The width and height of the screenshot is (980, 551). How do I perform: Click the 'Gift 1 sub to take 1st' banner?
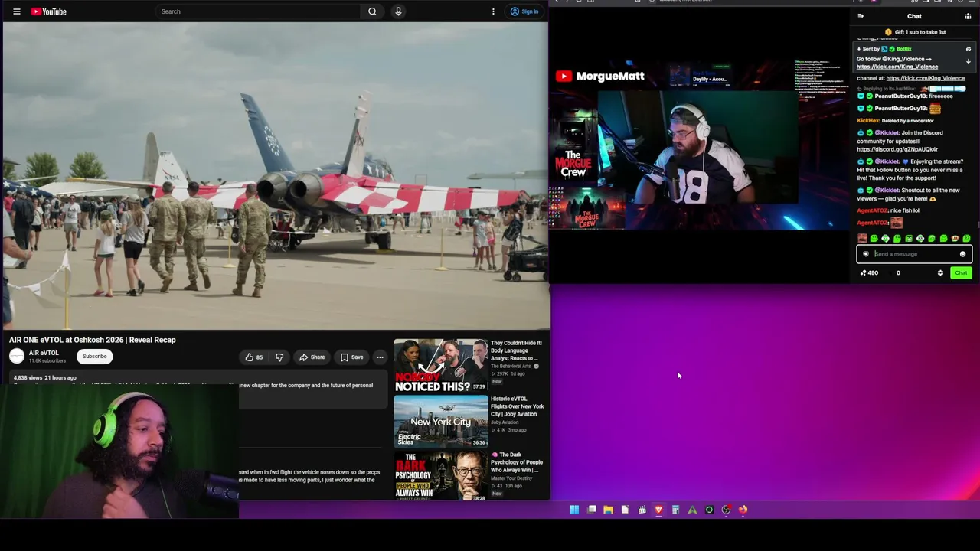tap(915, 32)
